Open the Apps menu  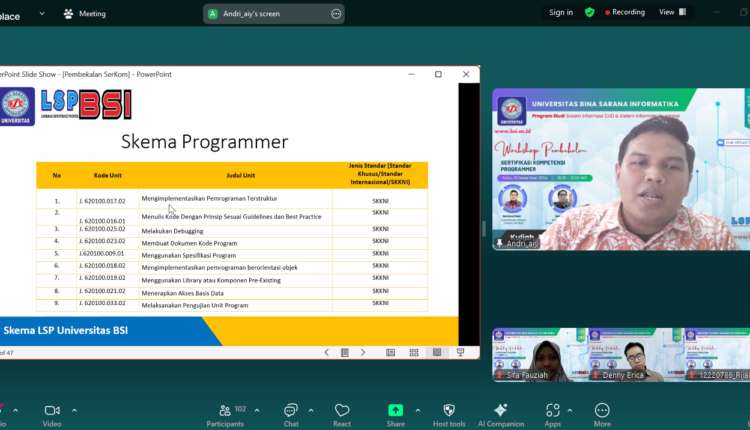click(552, 415)
